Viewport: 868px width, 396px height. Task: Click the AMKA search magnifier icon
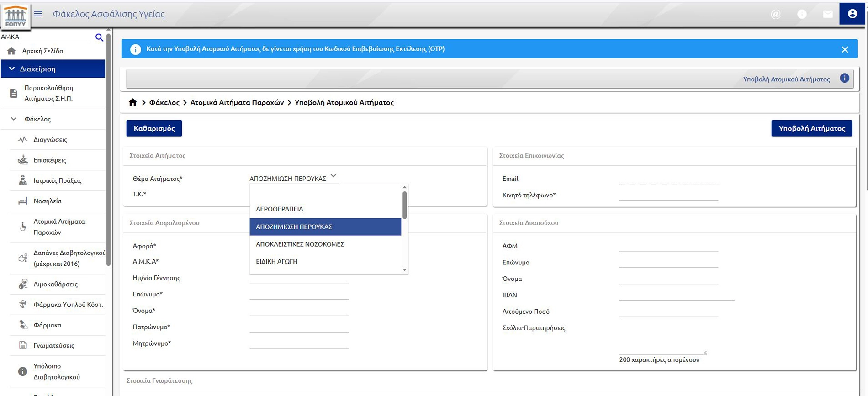[x=99, y=37]
